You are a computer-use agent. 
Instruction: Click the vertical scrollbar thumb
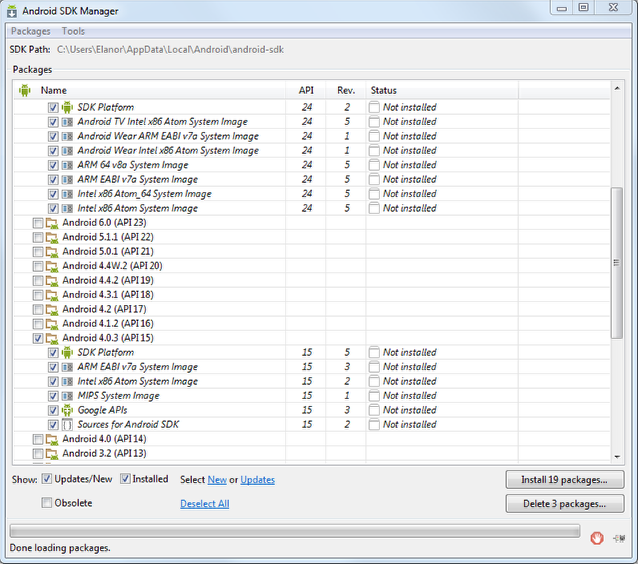pos(617,263)
